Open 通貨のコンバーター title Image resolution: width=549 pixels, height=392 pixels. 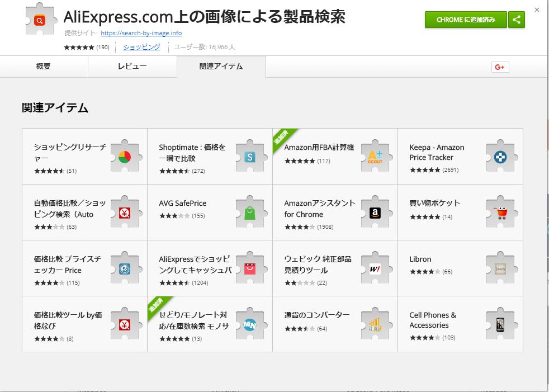(x=317, y=315)
